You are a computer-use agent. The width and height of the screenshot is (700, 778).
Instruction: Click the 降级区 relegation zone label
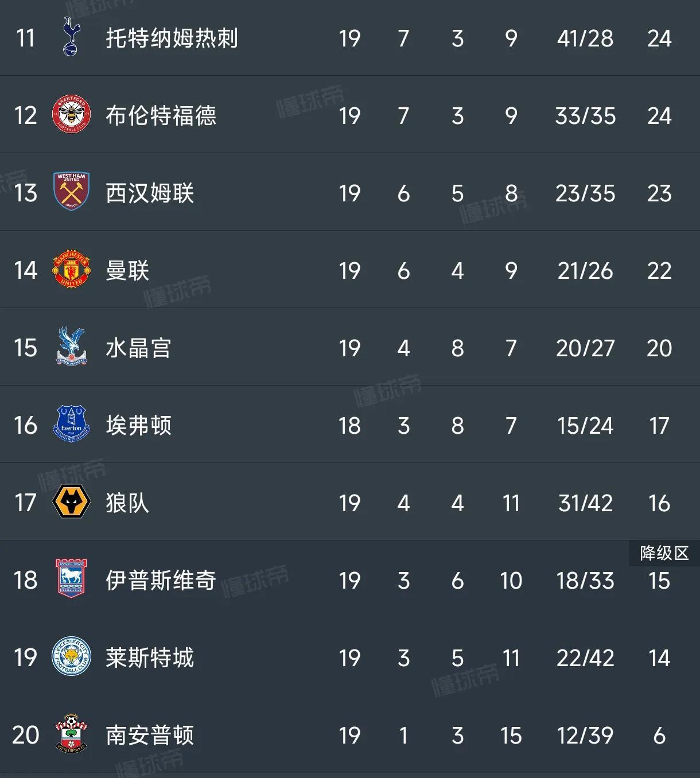(x=663, y=553)
